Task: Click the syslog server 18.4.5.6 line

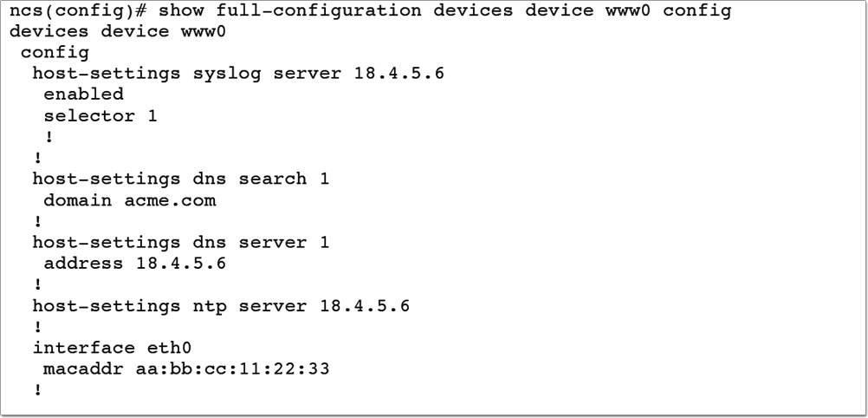Action: (x=238, y=74)
